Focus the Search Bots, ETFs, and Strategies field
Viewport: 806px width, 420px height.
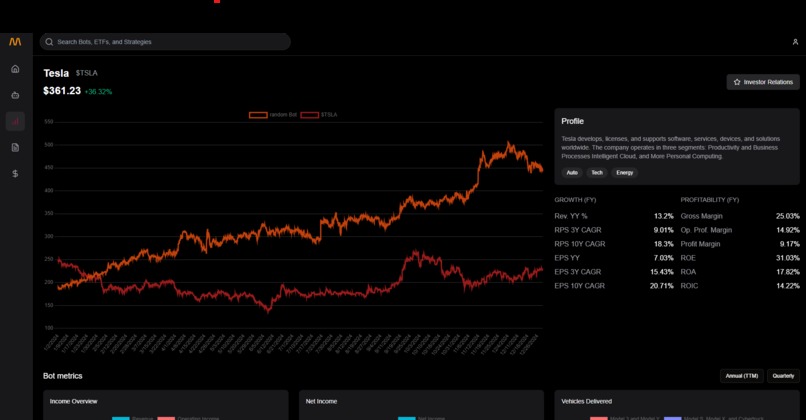click(165, 42)
